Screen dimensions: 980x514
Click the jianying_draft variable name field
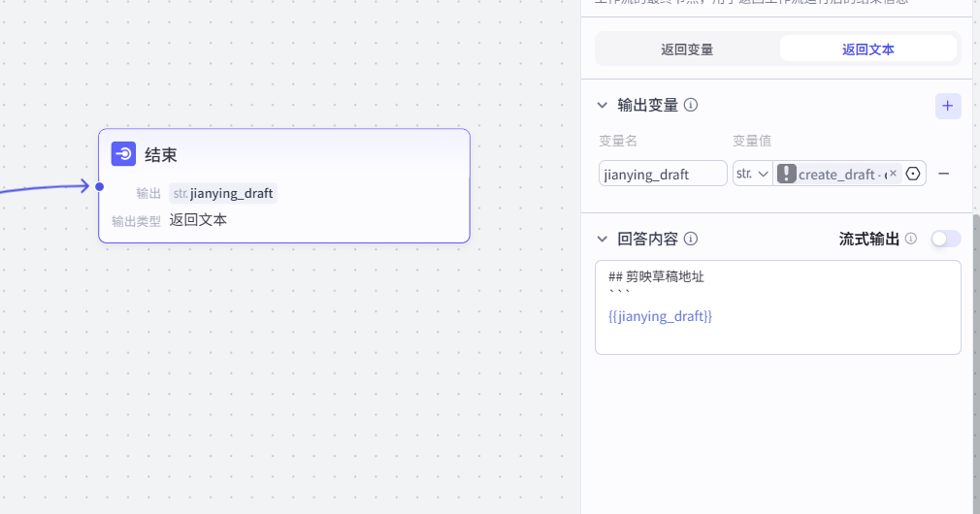click(663, 174)
